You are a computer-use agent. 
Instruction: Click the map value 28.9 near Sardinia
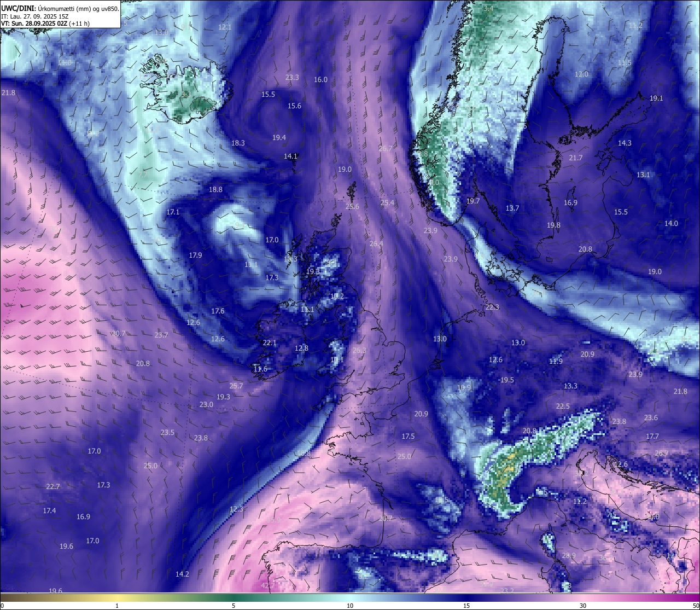[x=569, y=555]
